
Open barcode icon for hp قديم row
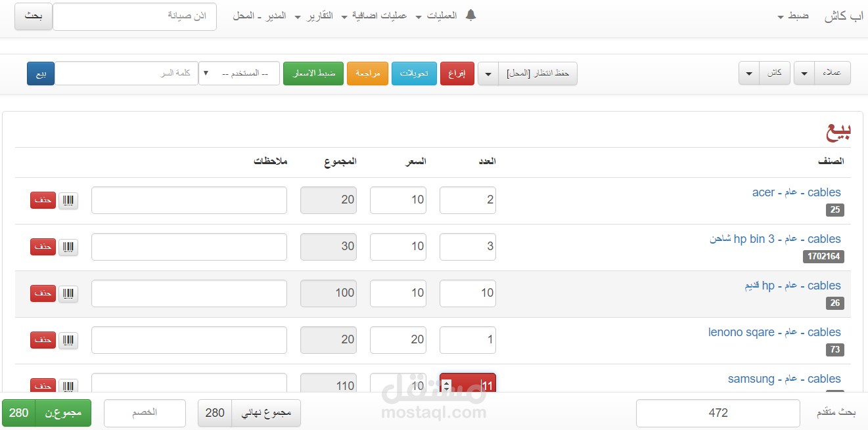68,293
